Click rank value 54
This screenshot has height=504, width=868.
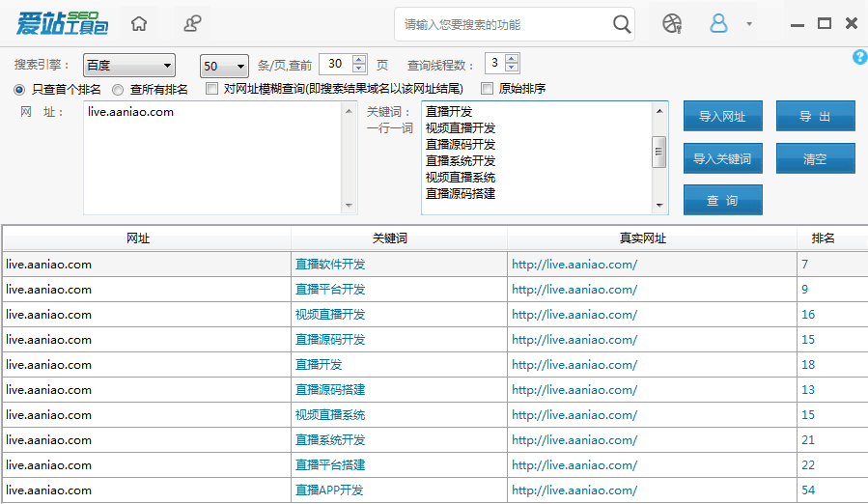click(x=808, y=490)
